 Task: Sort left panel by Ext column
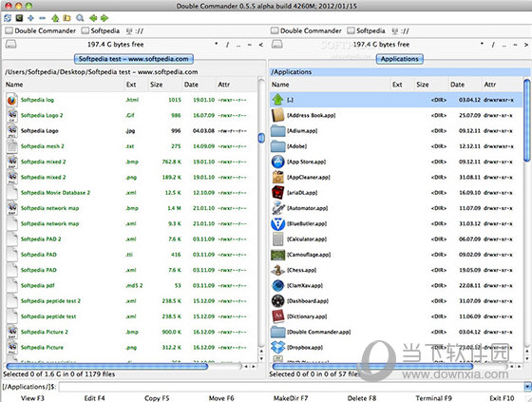137,85
